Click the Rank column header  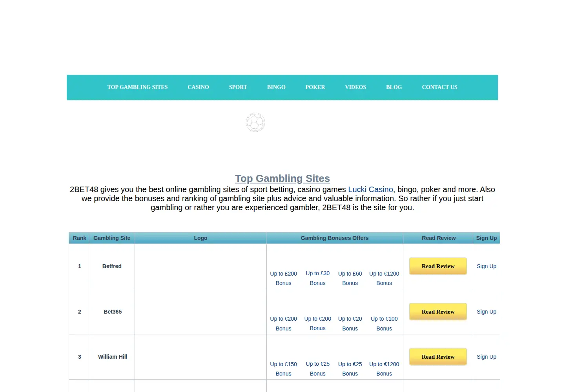79,238
